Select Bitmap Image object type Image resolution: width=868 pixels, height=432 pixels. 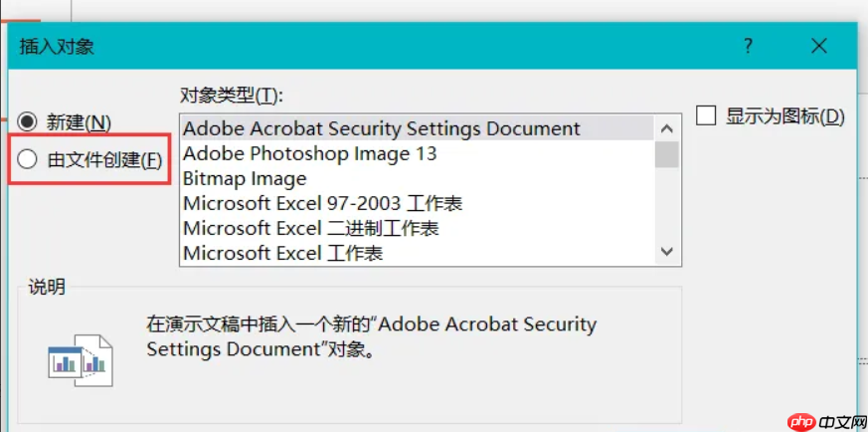click(246, 178)
